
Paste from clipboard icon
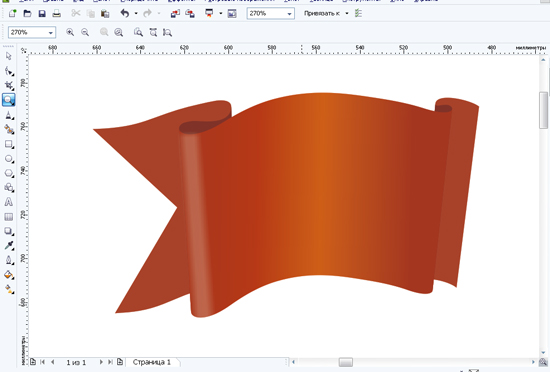point(105,14)
